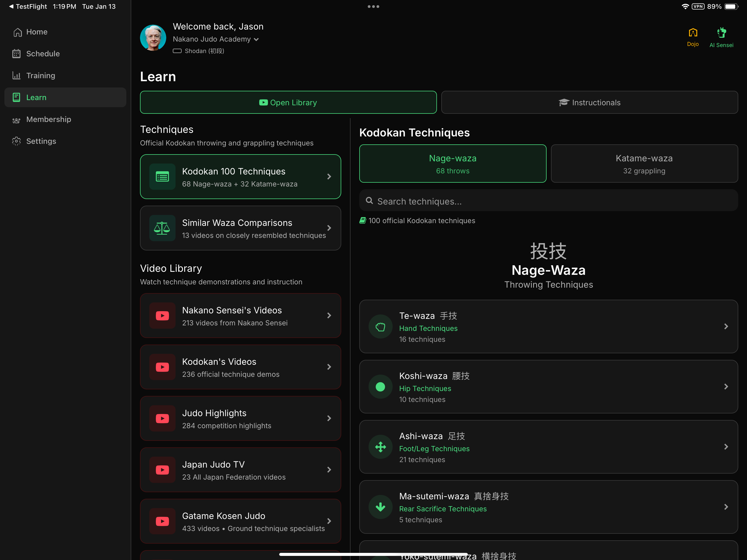Tap the profile avatar photo
Screen dimensions: 747x560
pos(153,37)
